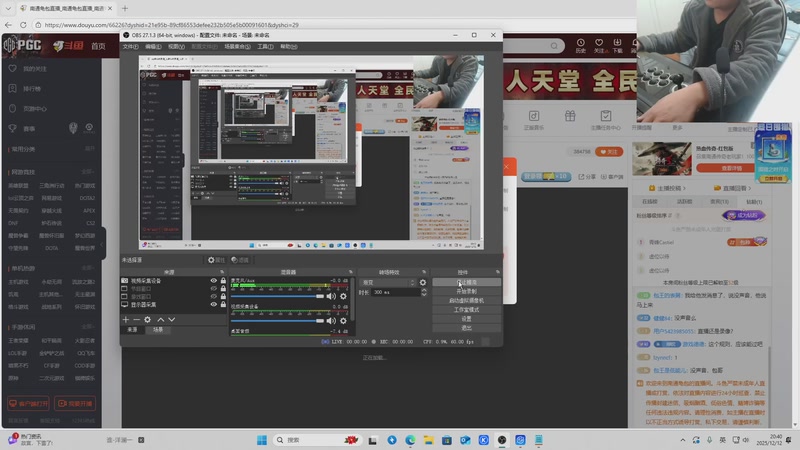
Task: Go back in the browser
Action: pos(8,24)
